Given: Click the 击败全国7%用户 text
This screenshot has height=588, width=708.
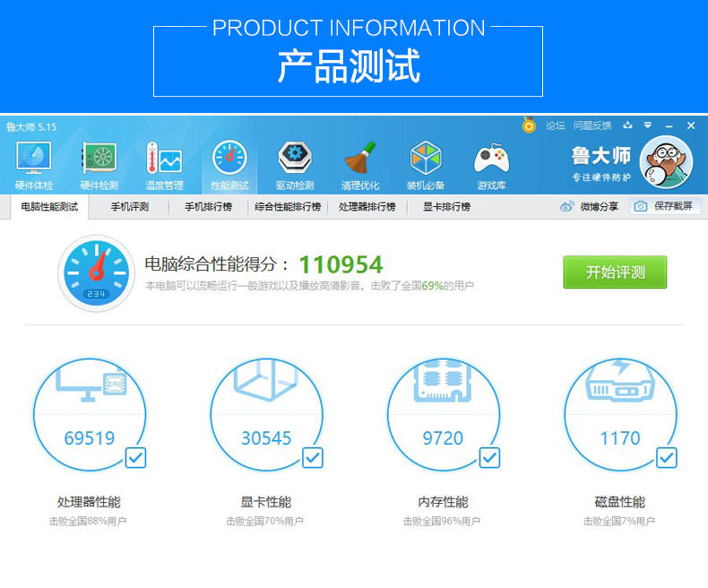Looking at the screenshot, I should coord(619,521).
